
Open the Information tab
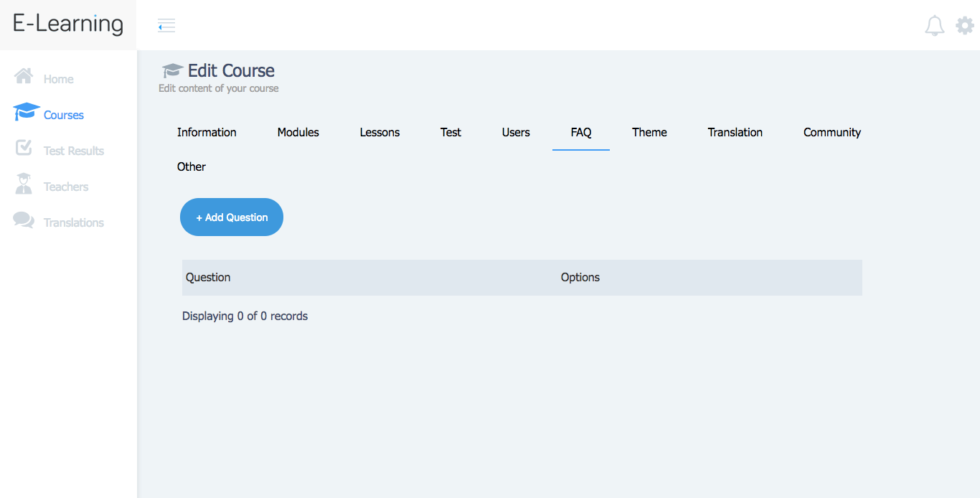tap(207, 132)
